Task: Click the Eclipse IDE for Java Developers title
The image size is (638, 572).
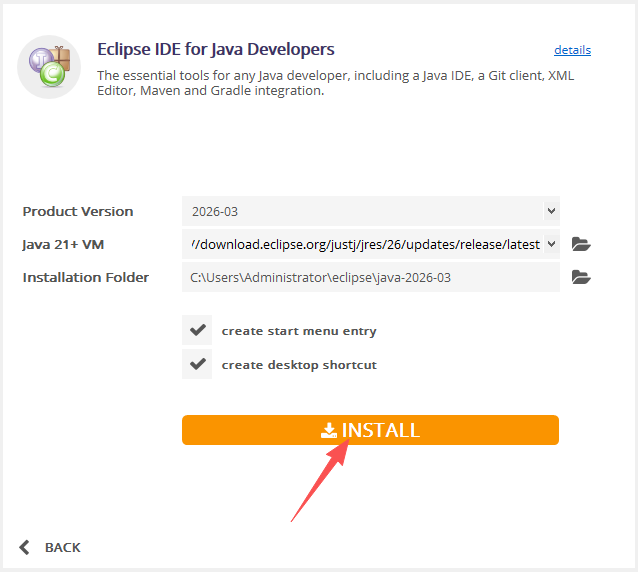Action: point(216,49)
